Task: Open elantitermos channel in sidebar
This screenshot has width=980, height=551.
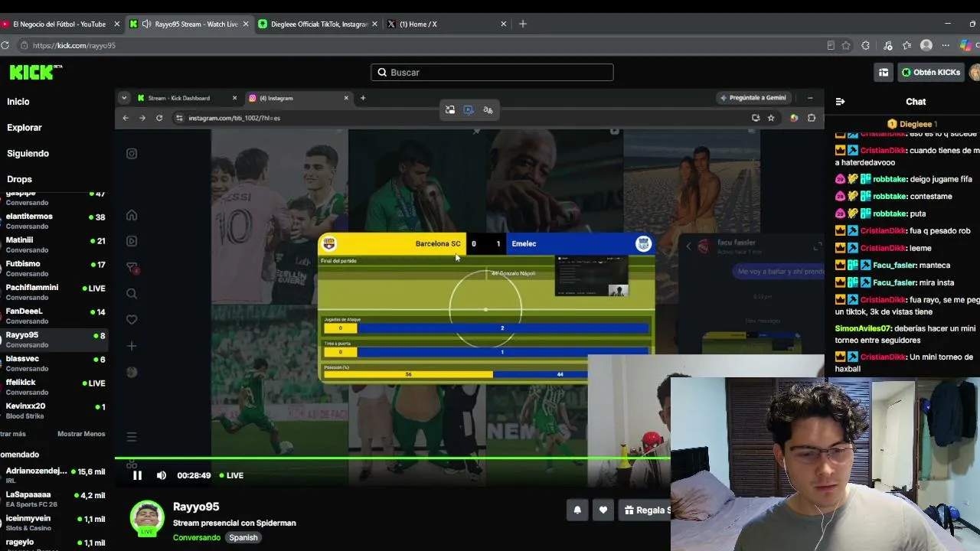Action: (54, 221)
